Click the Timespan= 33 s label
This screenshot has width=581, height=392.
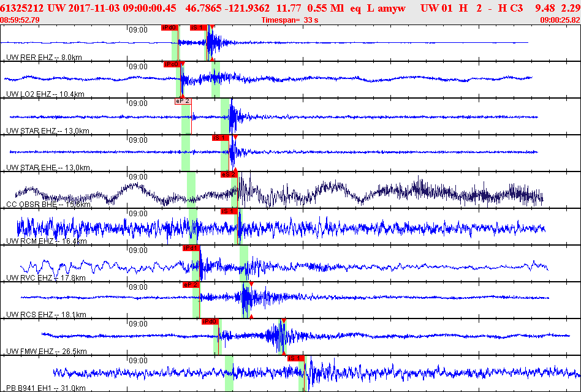pyautogui.click(x=290, y=20)
